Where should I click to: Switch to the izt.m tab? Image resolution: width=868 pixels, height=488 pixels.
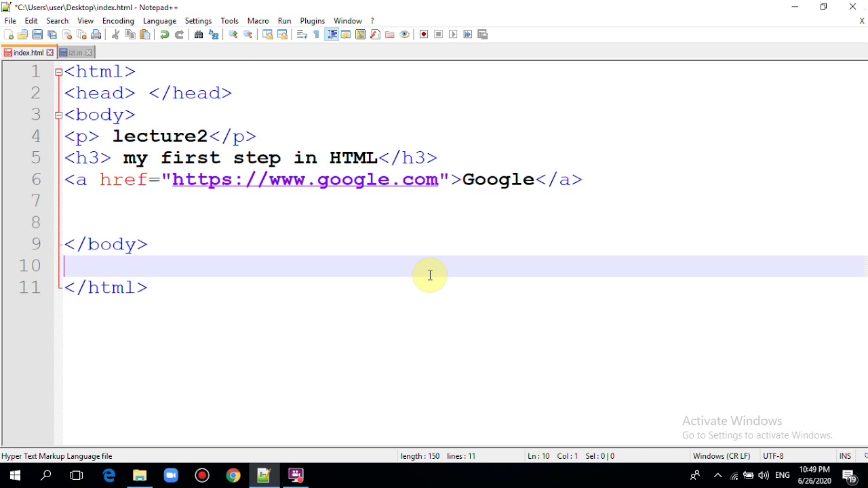point(75,53)
